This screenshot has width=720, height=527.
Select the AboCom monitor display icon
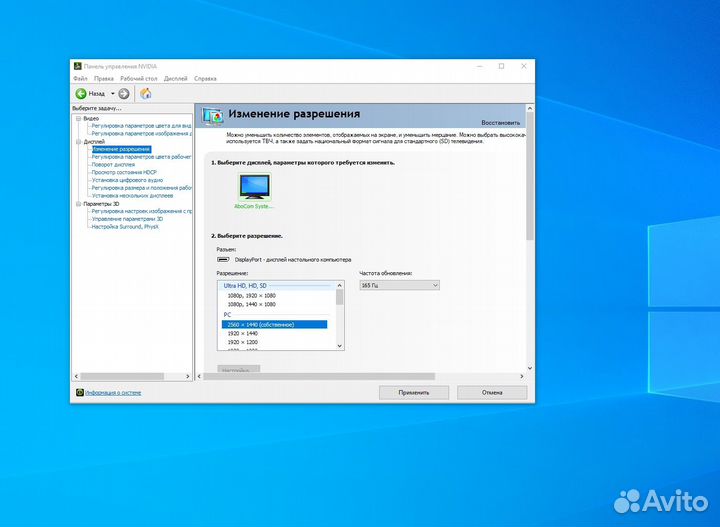[x=254, y=186]
